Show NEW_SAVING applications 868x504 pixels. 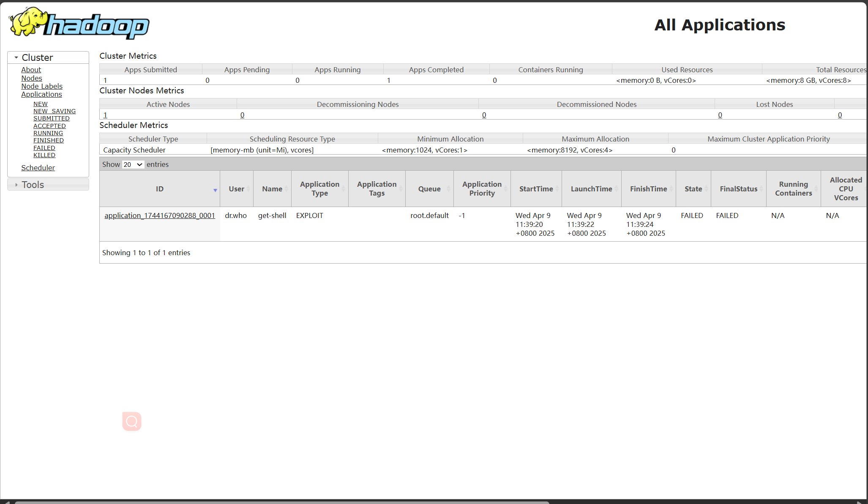(55, 111)
